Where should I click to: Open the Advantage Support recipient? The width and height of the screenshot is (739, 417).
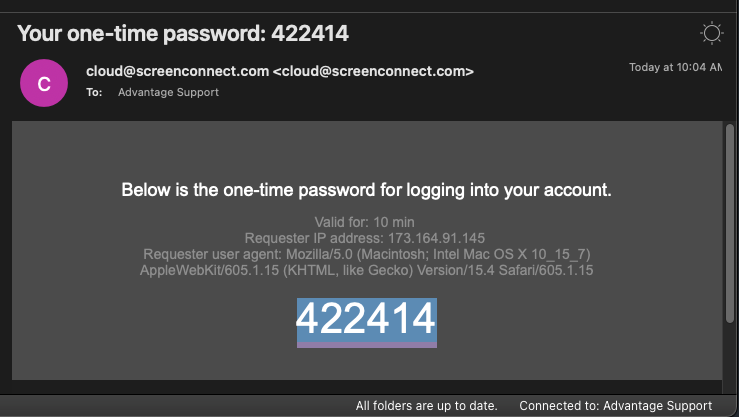coord(168,92)
